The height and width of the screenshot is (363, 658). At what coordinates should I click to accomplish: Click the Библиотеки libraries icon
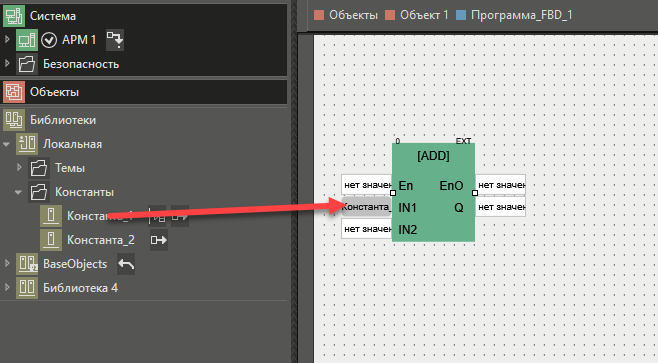point(14,120)
